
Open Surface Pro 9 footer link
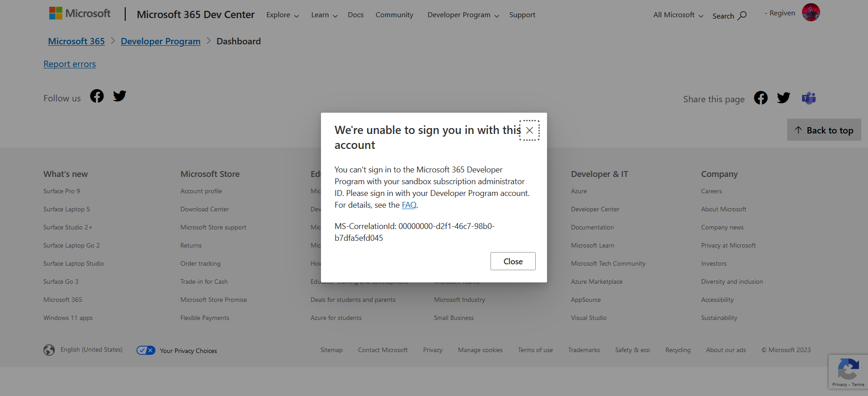(x=61, y=191)
